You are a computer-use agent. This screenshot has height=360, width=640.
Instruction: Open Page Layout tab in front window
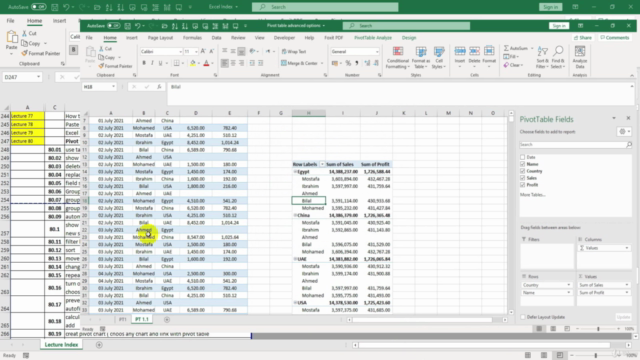pyautogui.click(x=160, y=38)
